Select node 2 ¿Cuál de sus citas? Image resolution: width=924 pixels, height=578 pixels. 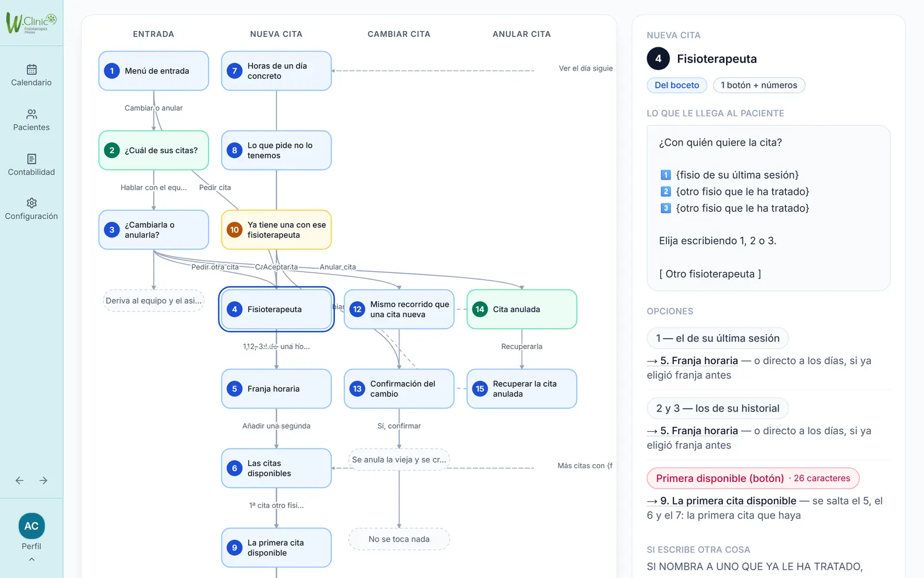click(154, 150)
